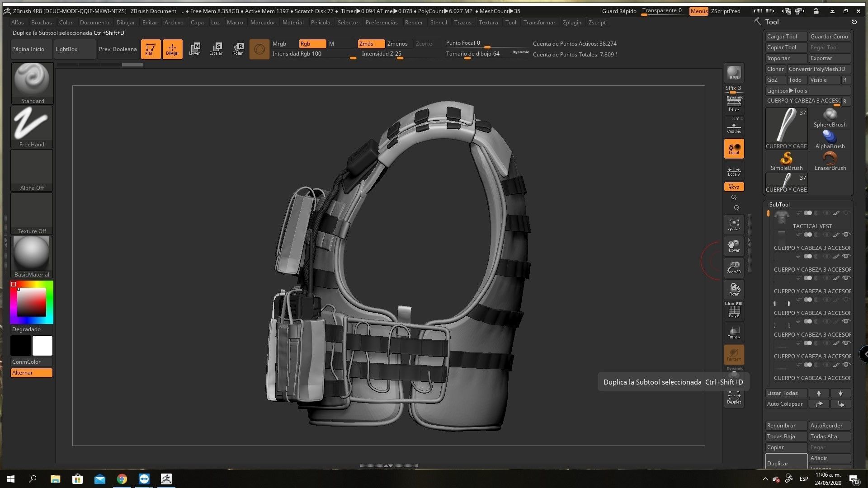Toggle XYZ rotation mode
Viewport: 868px width, 488px height.
click(734, 187)
